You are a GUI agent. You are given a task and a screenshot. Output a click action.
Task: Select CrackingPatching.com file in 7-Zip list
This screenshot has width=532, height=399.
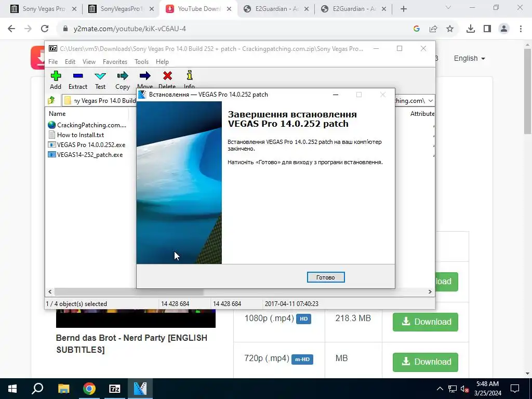(x=87, y=125)
